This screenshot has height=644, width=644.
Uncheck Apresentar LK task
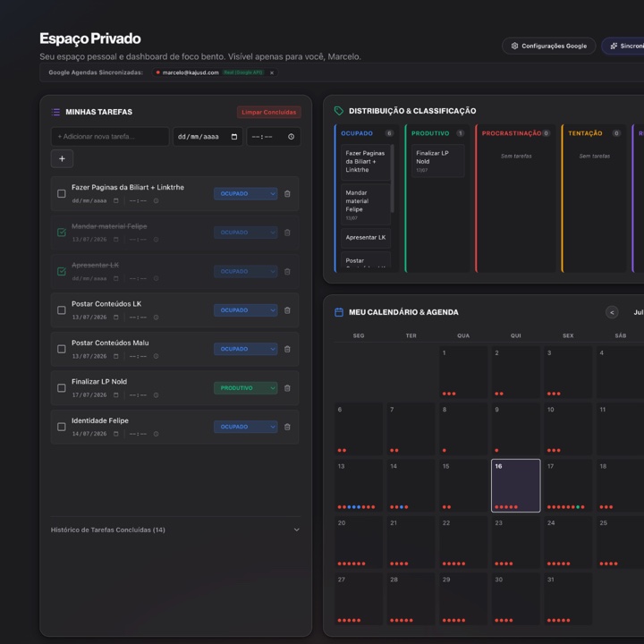click(x=62, y=272)
